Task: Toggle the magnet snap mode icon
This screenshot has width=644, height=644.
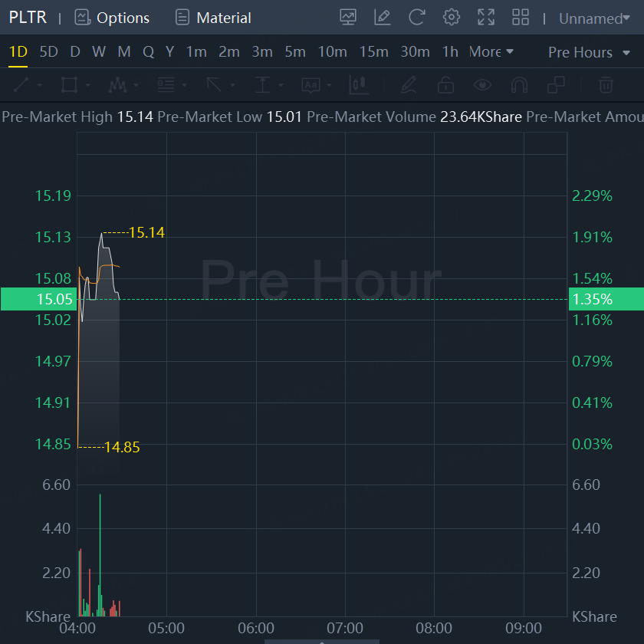Action: (x=519, y=85)
